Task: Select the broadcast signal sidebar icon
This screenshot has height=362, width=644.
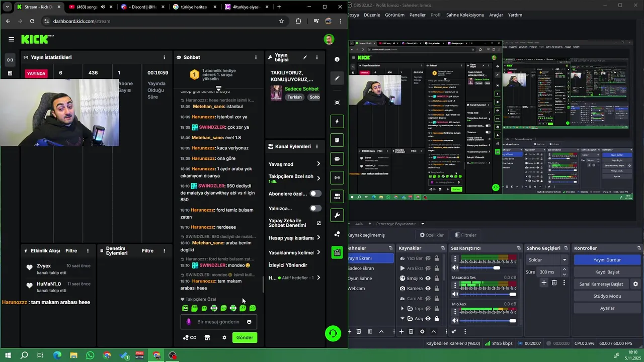Action: (337, 177)
